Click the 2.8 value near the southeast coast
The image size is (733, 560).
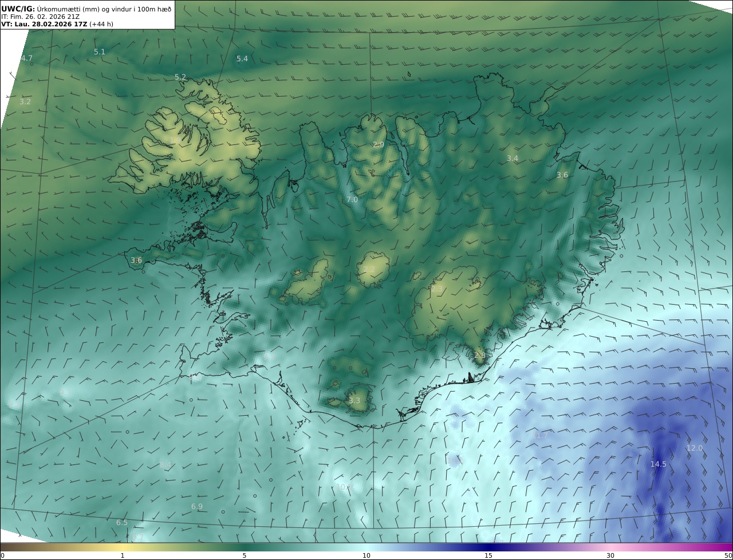click(x=480, y=356)
